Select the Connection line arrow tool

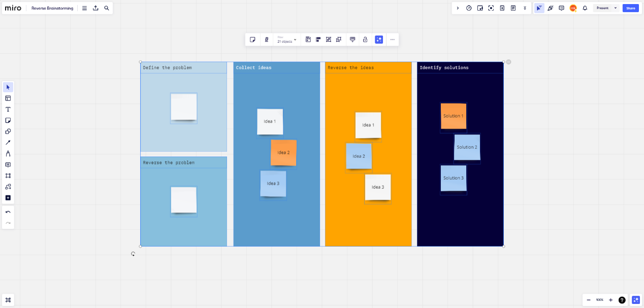[8, 143]
